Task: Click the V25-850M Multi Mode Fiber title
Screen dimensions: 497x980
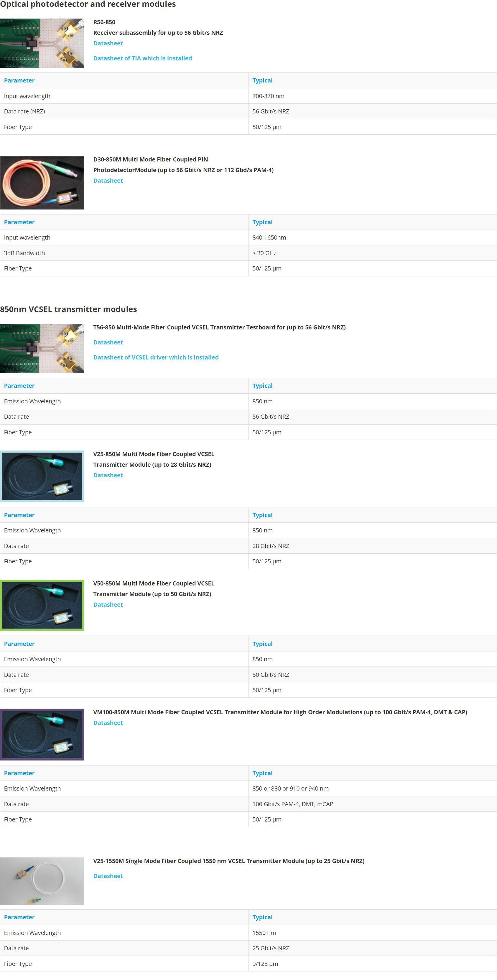Action: coord(154,459)
